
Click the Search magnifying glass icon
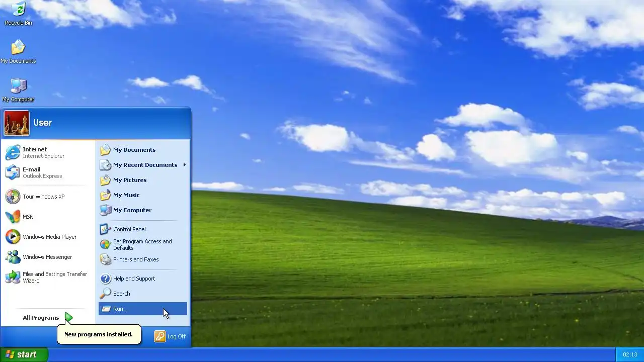pos(105,294)
